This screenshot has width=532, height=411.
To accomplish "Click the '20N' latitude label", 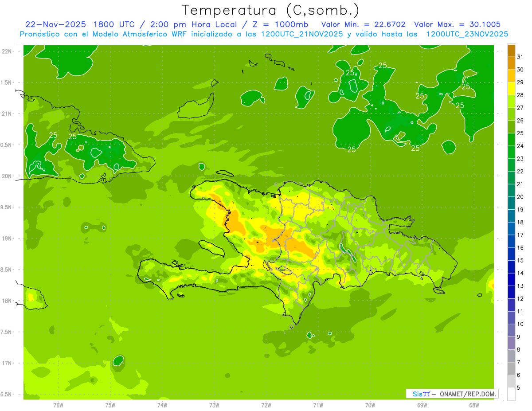I will [7, 176].
